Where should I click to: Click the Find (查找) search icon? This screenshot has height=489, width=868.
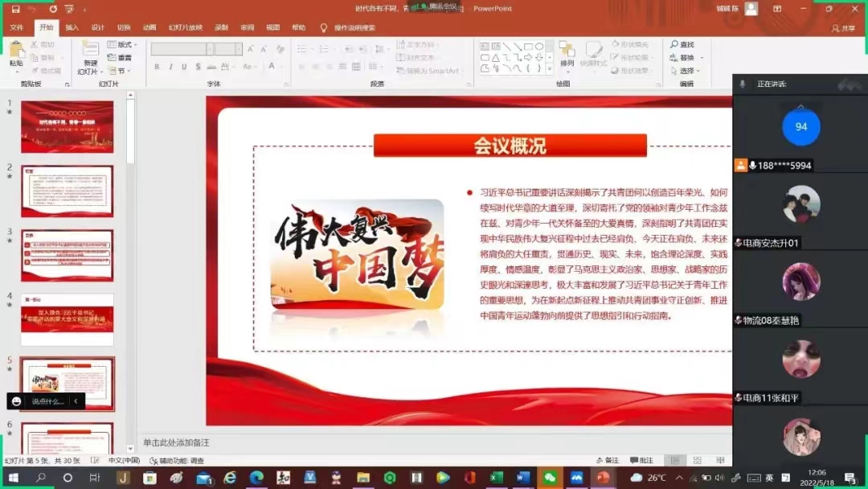click(682, 45)
